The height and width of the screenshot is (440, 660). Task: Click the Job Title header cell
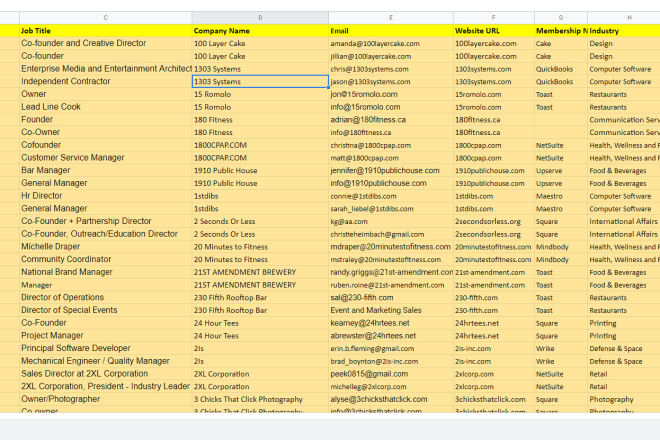coord(105,31)
